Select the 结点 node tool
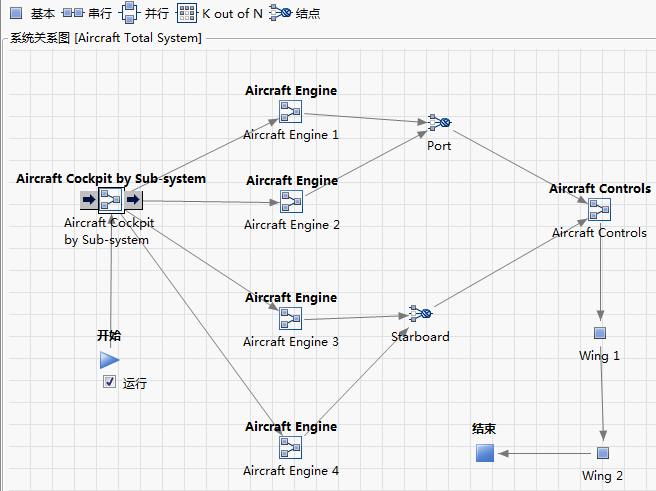The width and height of the screenshot is (656, 491). 280,14
